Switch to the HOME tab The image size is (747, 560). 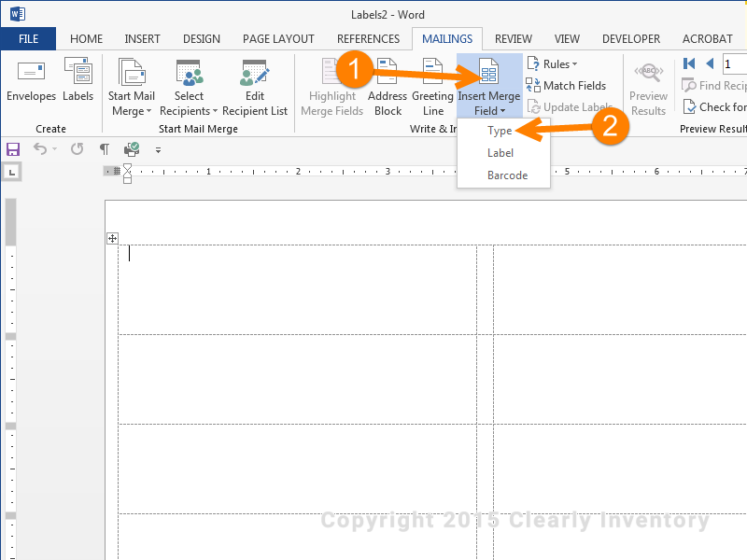[x=86, y=38]
